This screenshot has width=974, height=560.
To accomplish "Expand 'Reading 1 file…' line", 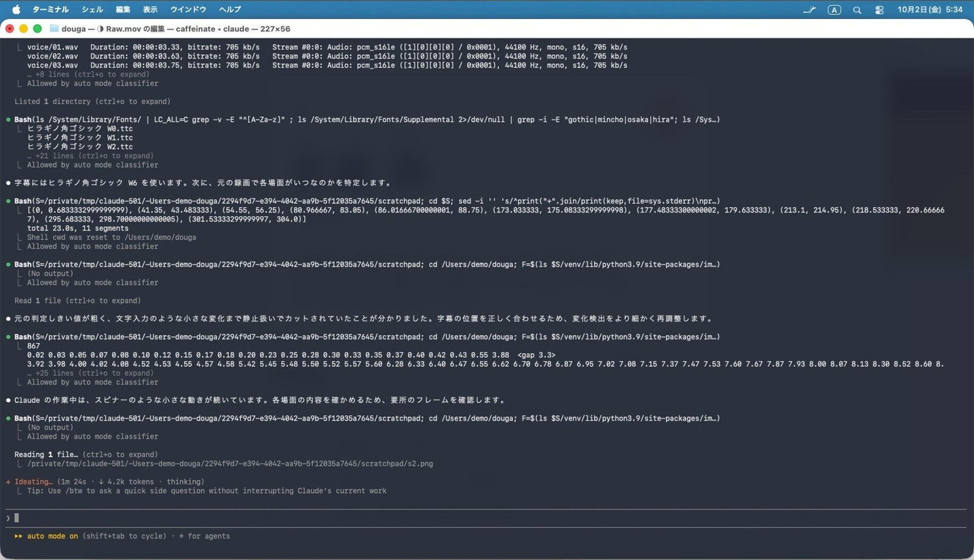I will click(86, 455).
